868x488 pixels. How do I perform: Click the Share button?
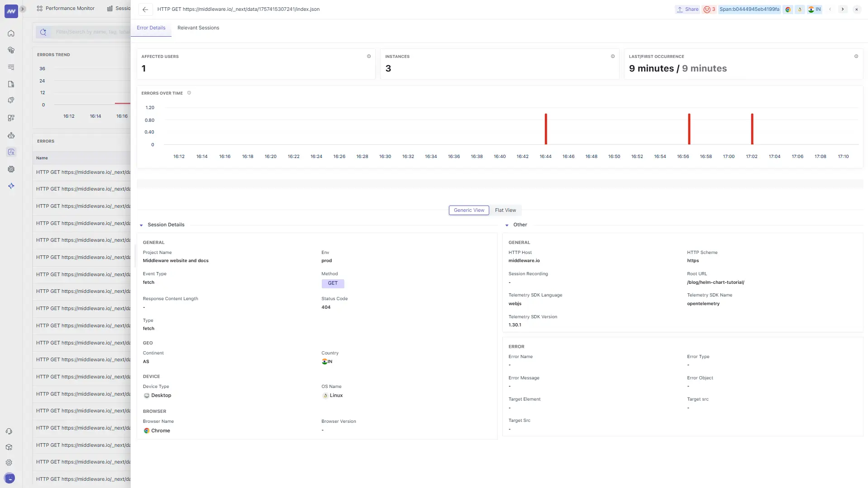click(x=687, y=10)
